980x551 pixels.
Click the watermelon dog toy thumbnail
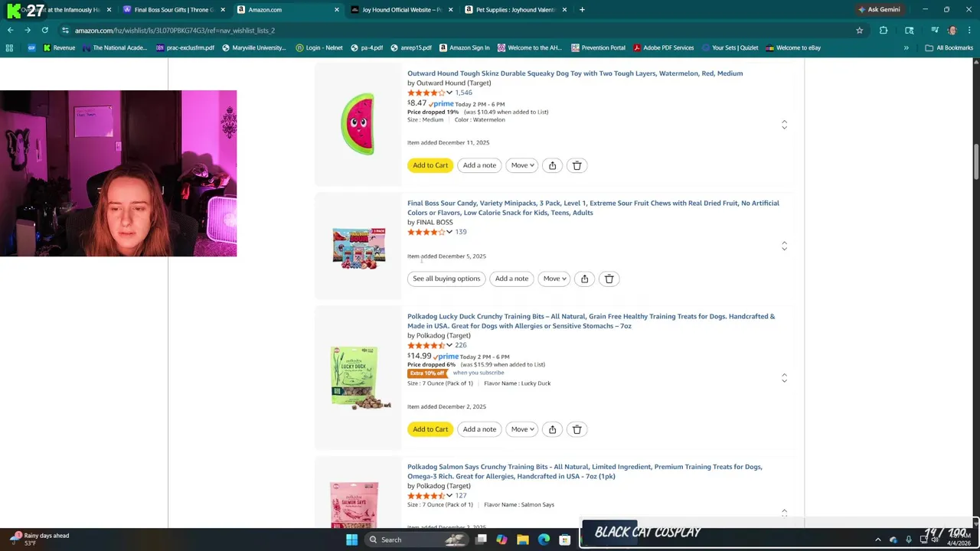tap(358, 124)
